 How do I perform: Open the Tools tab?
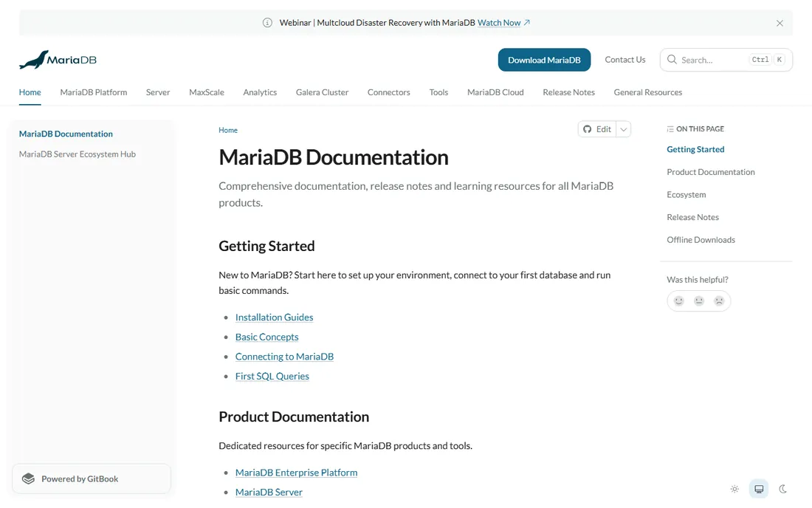(x=438, y=92)
